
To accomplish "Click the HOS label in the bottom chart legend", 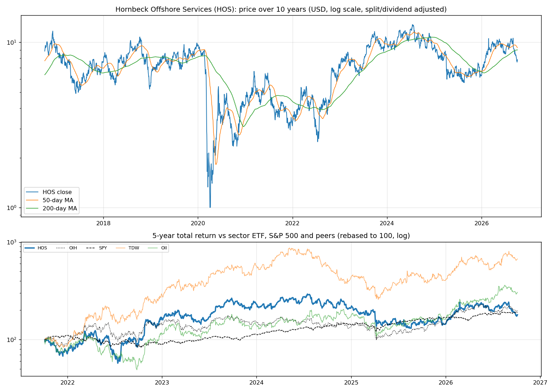I will click(42, 248).
